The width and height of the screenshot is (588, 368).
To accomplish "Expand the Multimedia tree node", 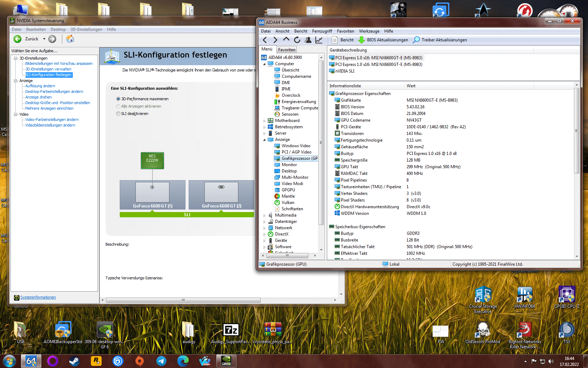I will [x=264, y=215].
